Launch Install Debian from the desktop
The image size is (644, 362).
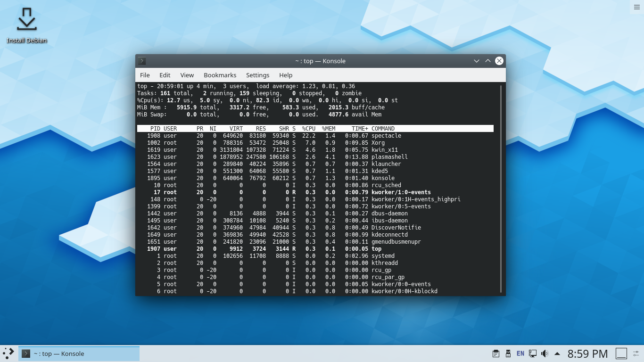pos(27,21)
